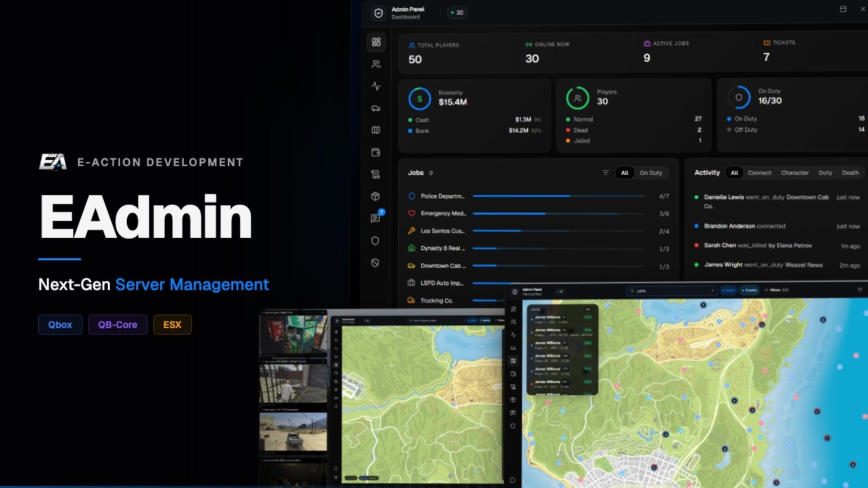This screenshot has height=488, width=868.
Task: Open spectate thumbnail showing pickup truck
Action: (293, 432)
